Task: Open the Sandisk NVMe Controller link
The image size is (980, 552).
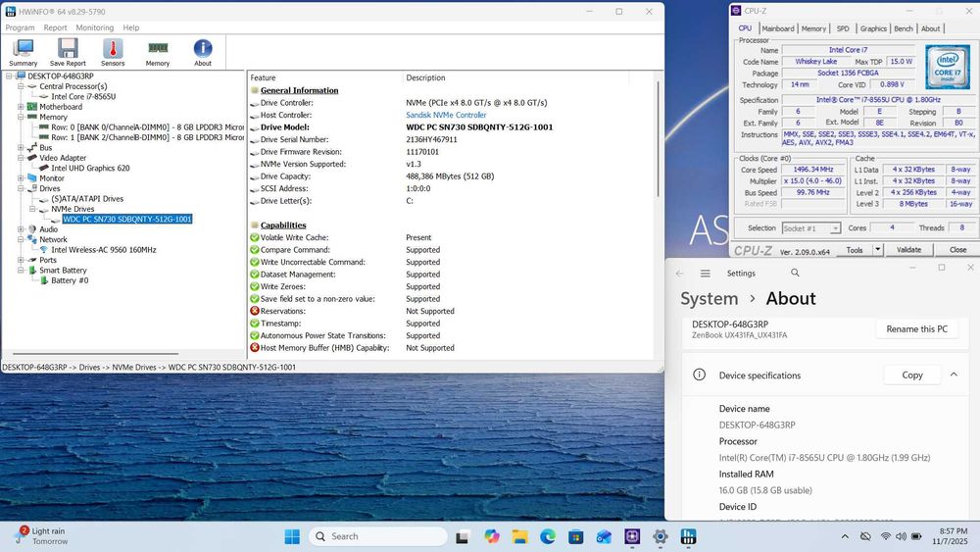Action: [446, 115]
